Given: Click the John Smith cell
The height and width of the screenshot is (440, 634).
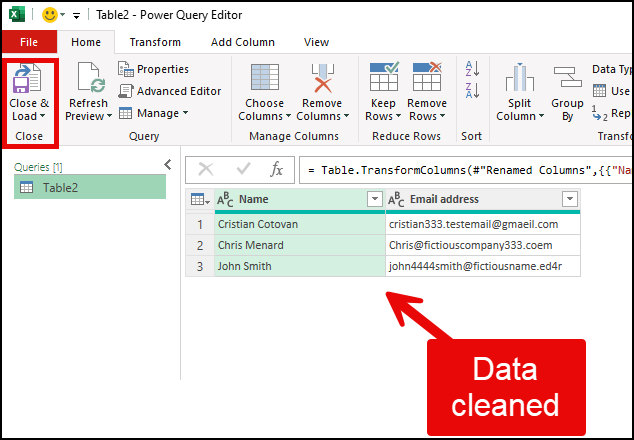Looking at the screenshot, I should coord(300,266).
